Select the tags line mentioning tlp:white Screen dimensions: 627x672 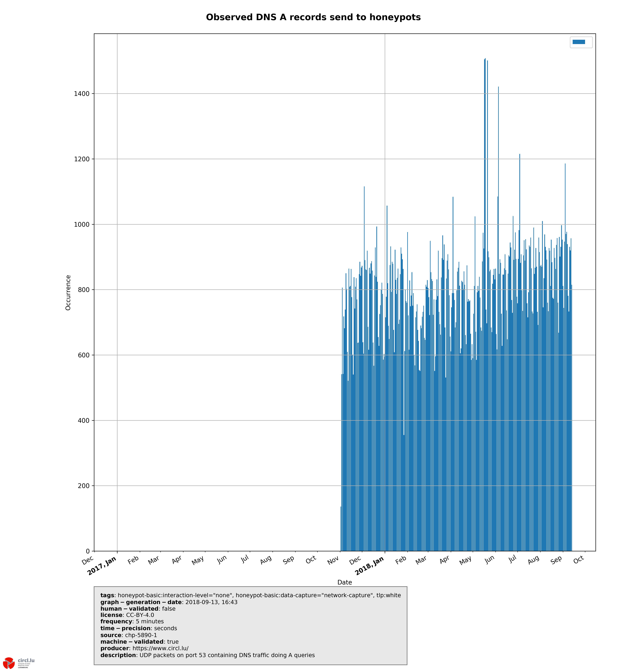[250, 595]
